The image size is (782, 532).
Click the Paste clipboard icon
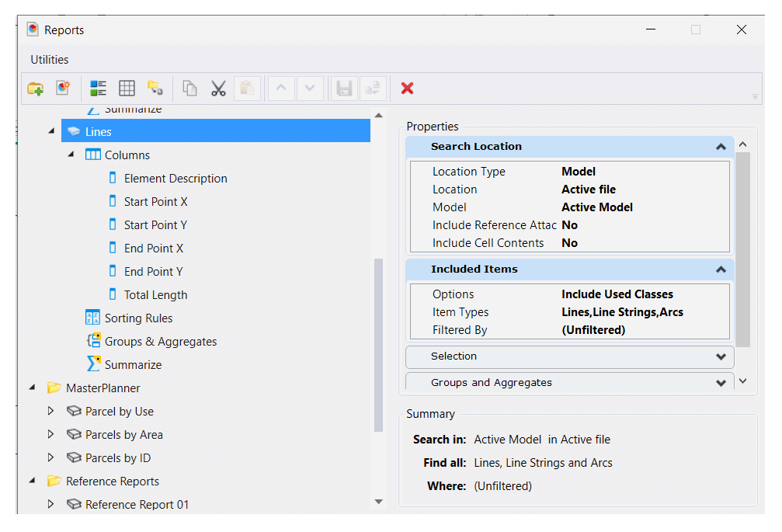point(247,89)
